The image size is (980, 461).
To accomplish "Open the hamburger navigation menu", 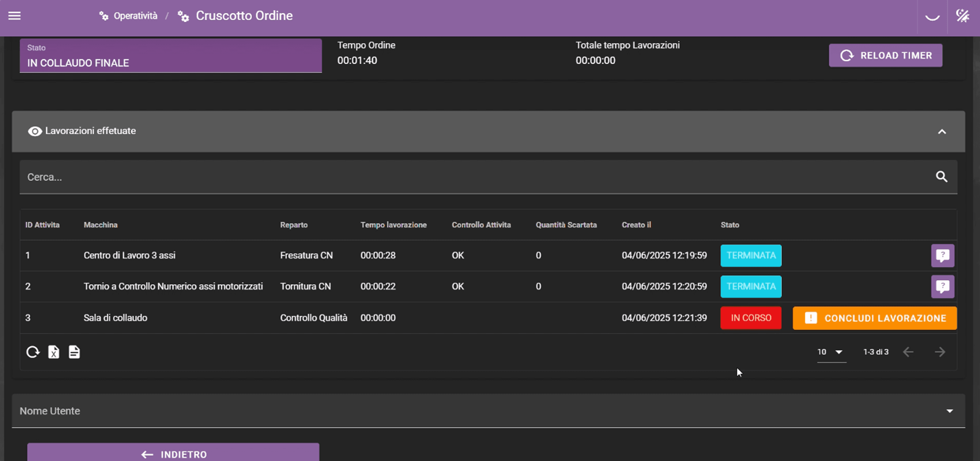I will click(14, 16).
